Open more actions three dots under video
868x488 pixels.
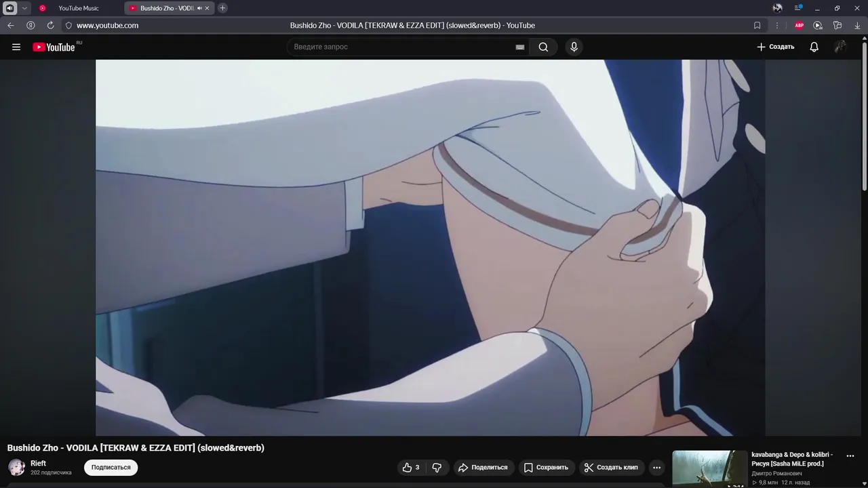coord(656,467)
